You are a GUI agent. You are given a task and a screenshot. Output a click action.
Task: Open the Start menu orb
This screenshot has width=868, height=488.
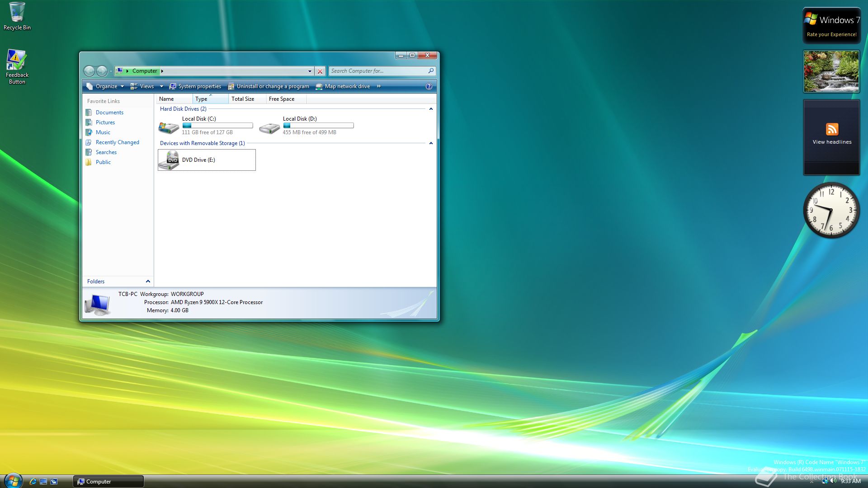pyautogui.click(x=13, y=481)
